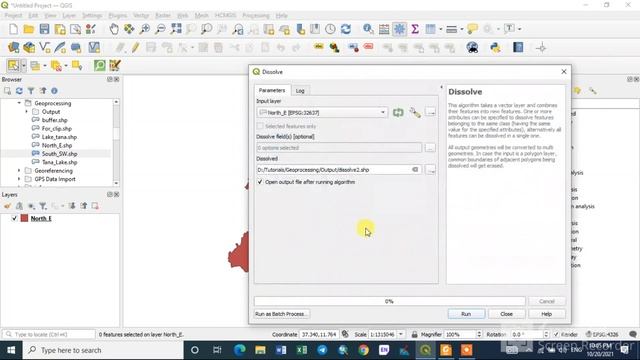This screenshot has width=640, height=360.
Task: Select the Zoom In tool
Action: [x=144, y=29]
